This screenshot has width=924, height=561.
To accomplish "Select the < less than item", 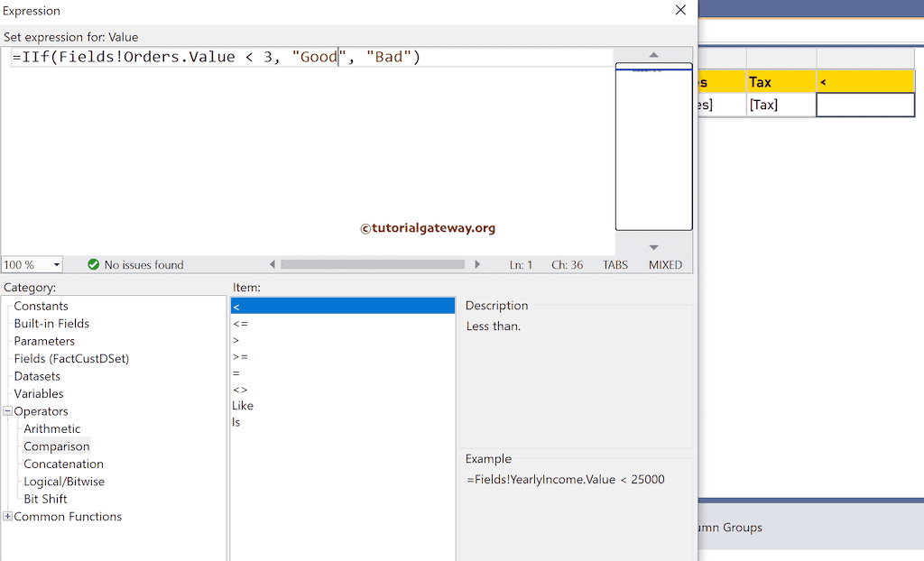I will tap(343, 306).
